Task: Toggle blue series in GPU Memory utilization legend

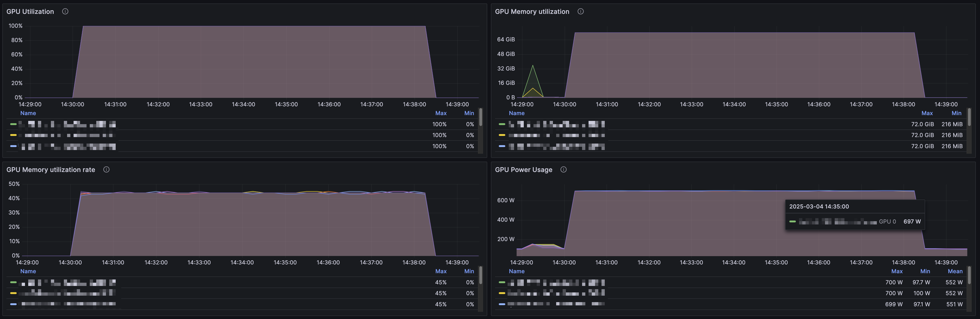Action: click(x=556, y=146)
